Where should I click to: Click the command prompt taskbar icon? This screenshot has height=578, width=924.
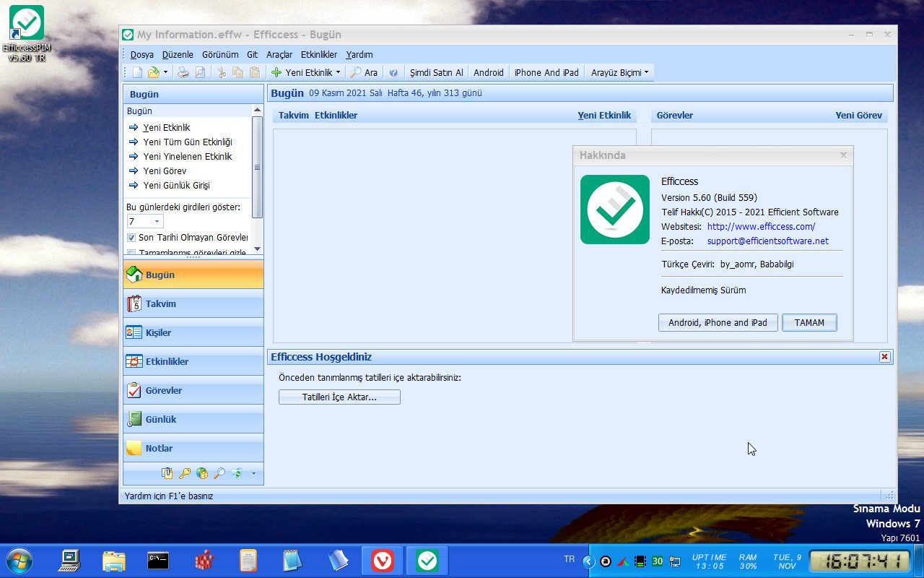point(158,561)
